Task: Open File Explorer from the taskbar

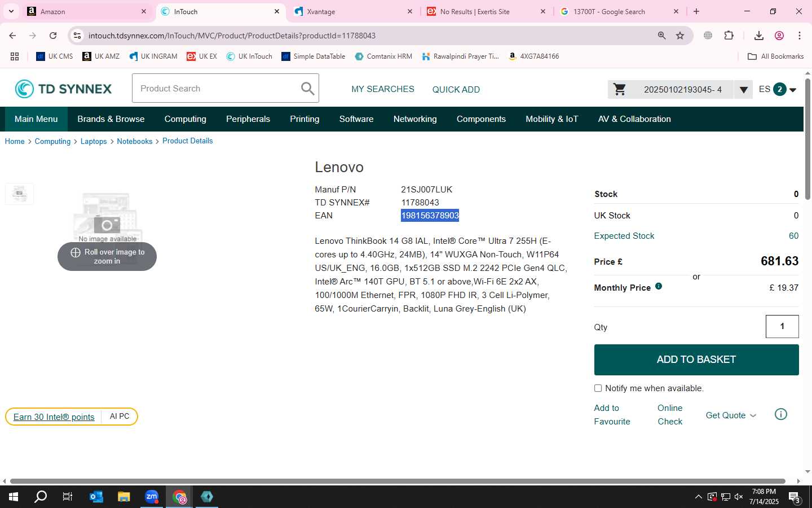Action: (124, 497)
